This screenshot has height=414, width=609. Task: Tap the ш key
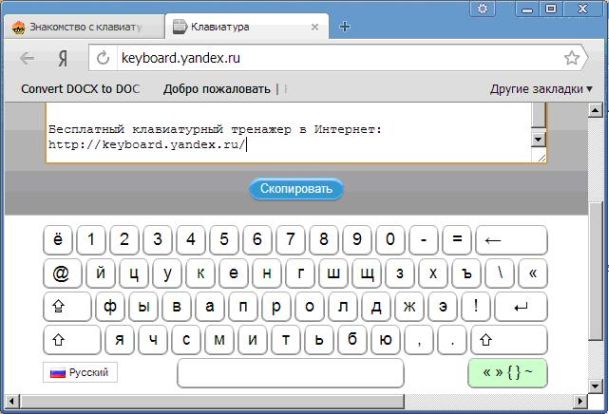point(333,273)
